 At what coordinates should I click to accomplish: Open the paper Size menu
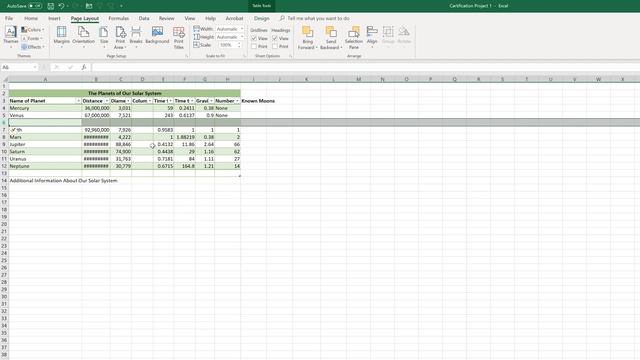coord(104,37)
